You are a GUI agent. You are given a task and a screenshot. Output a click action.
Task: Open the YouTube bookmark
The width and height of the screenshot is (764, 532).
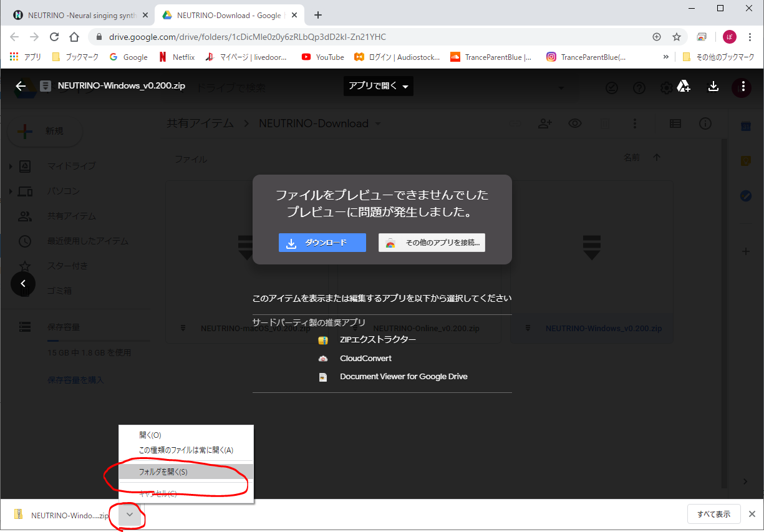pyautogui.click(x=323, y=57)
